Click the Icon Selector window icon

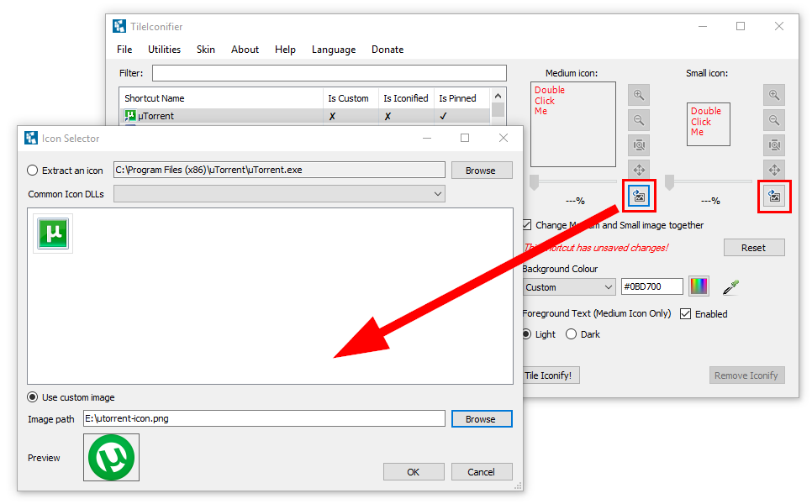click(31, 138)
